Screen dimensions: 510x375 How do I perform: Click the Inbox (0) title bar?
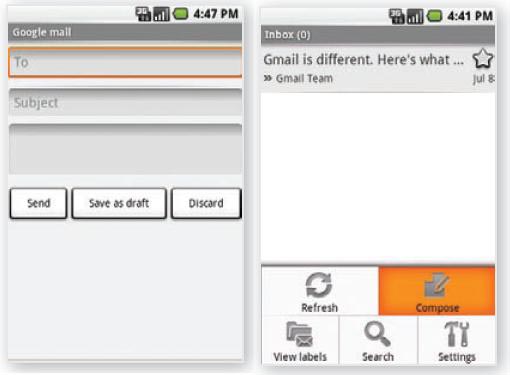click(378, 35)
